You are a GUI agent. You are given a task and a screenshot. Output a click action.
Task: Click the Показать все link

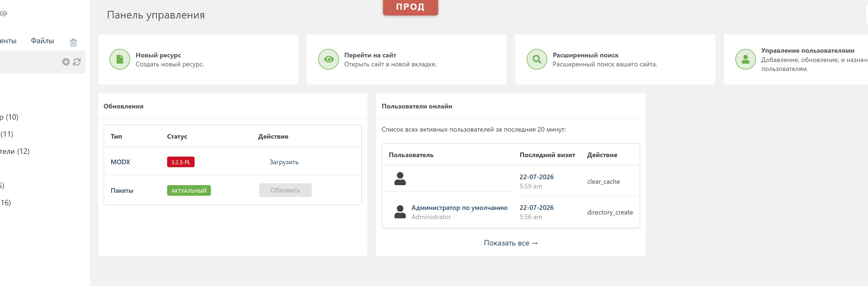[511, 243]
